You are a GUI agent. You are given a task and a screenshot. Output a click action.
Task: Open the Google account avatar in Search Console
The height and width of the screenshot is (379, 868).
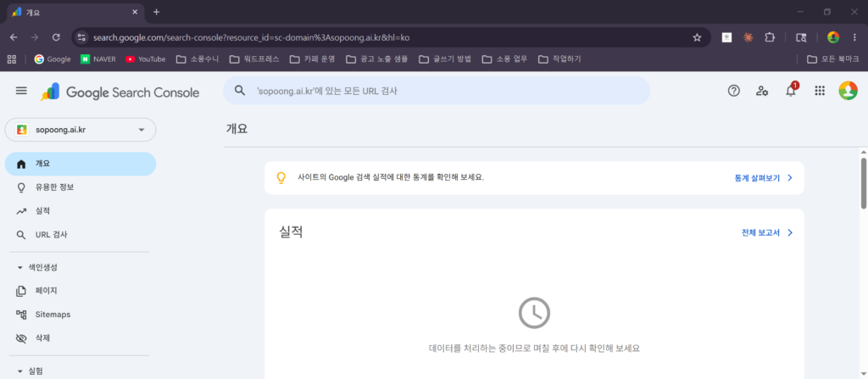pyautogui.click(x=848, y=91)
